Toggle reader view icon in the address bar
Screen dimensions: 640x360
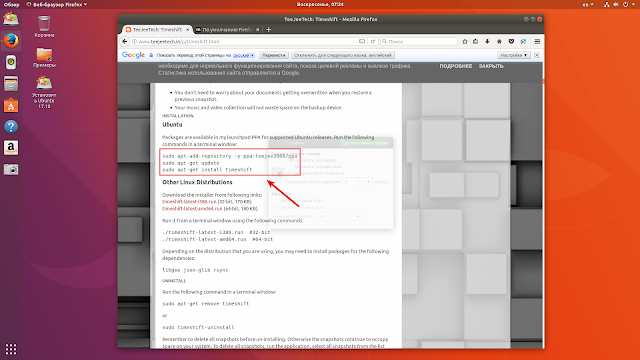tap(362, 41)
